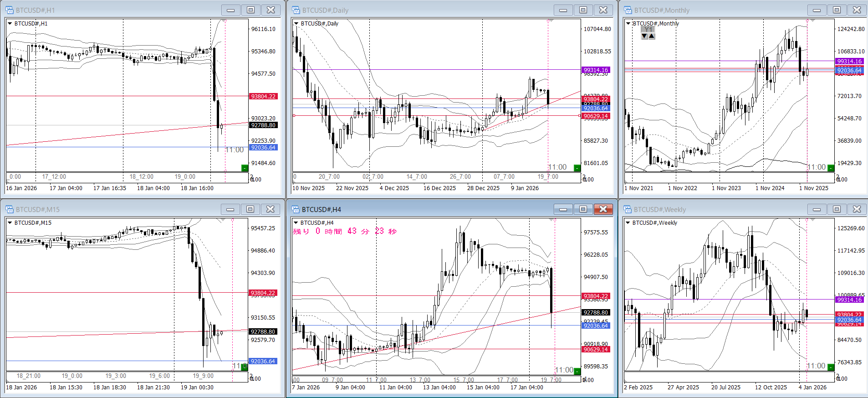This screenshot has height=398, width=868.
Task: Expand the triangle menu beside BTCUSD#,Weekly label
Action: (x=628, y=222)
